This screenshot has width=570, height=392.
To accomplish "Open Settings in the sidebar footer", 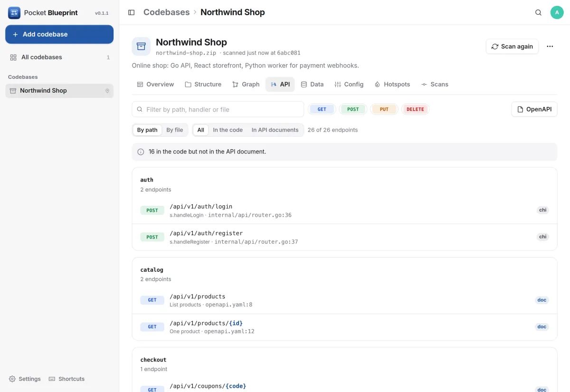I will pyautogui.click(x=25, y=379).
